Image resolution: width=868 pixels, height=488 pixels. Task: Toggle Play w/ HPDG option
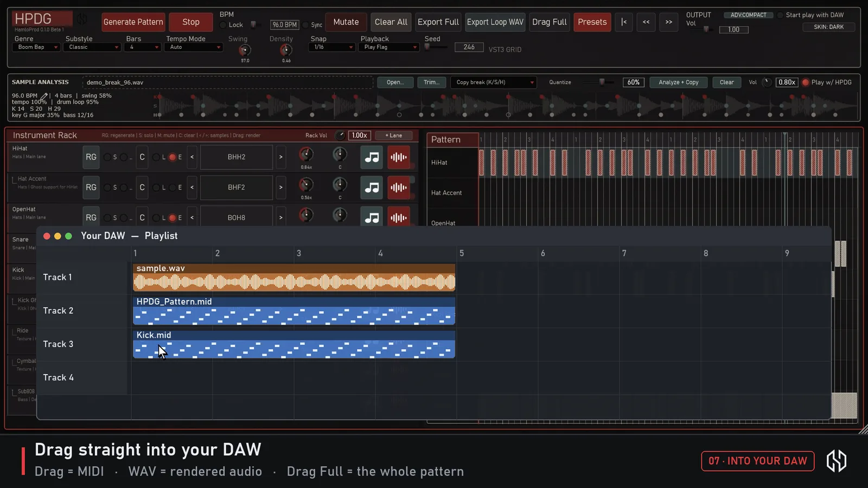coord(806,82)
